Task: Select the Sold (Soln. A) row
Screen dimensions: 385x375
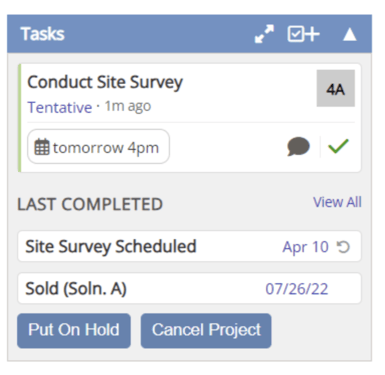Action: (189, 289)
